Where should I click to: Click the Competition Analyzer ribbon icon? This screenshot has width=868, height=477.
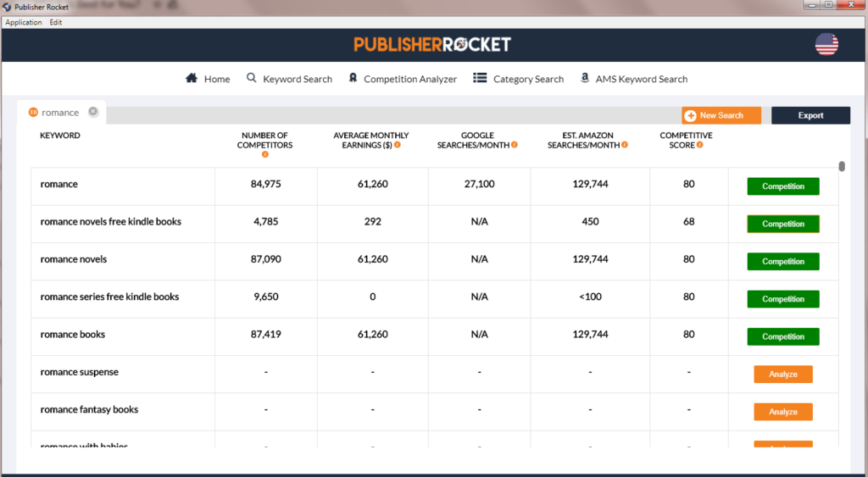point(353,78)
